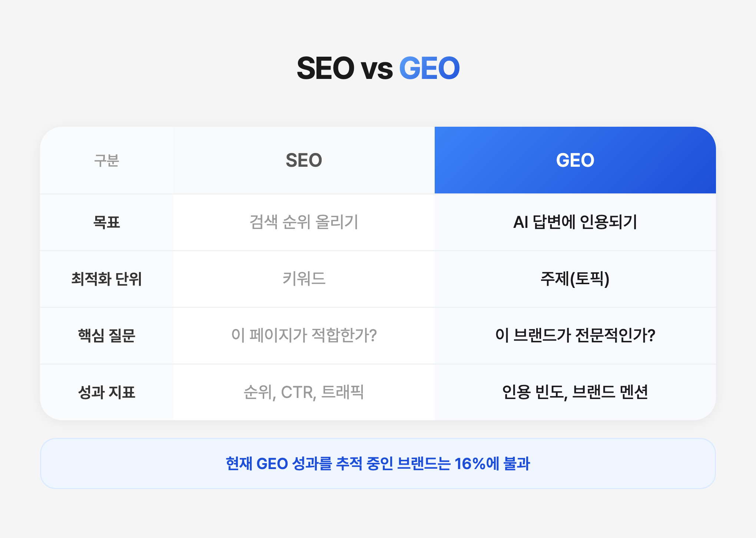Click the 성과 지표 row label
The width and height of the screenshot is (756, 538).
click(107, 392)
